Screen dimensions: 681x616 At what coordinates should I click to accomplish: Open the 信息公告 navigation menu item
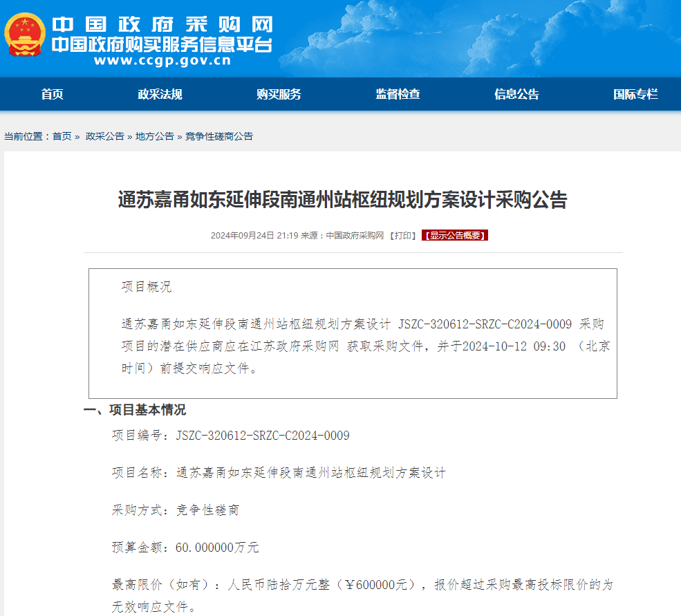point(516,94)
